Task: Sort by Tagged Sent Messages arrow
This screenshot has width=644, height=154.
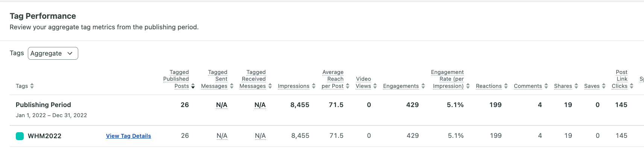Action: tap(232, 86)
